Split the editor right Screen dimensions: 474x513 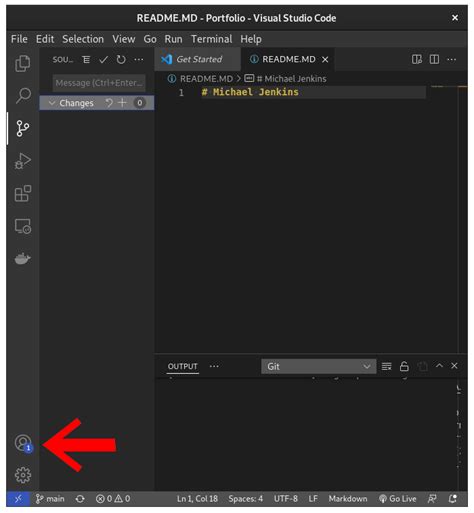[434, 59]
